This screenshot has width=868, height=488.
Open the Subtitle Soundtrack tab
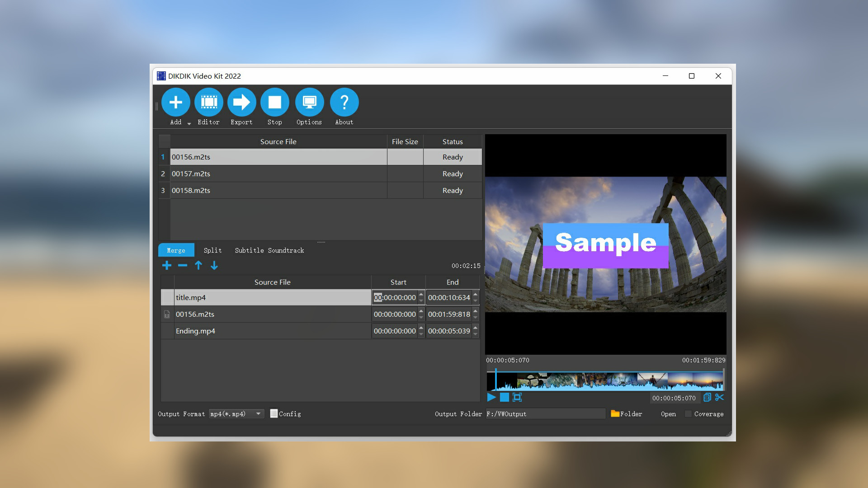pos(269,250)
